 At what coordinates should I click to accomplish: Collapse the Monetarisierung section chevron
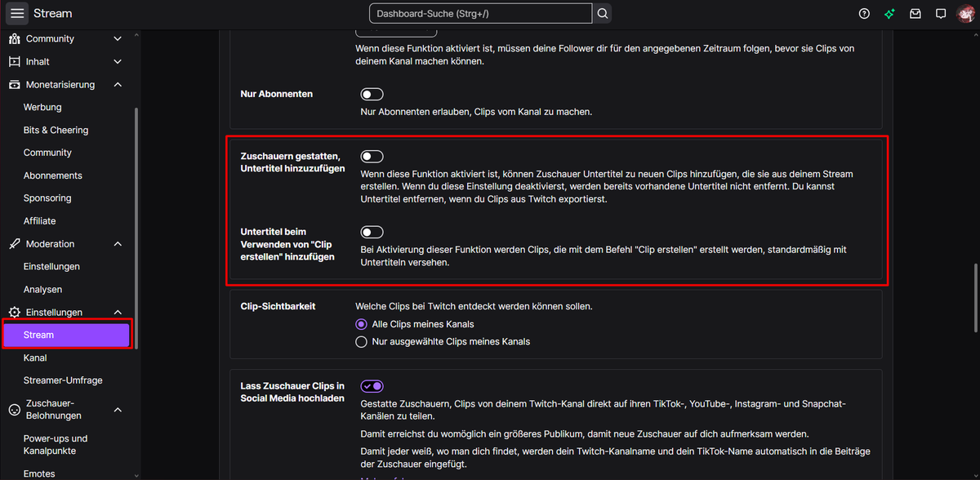(118, 84)
